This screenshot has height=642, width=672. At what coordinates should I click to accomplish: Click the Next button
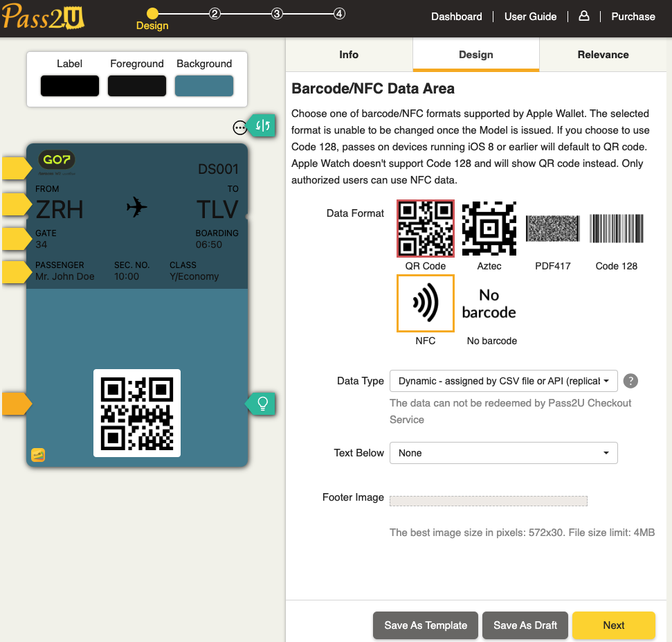coord(613,625)
